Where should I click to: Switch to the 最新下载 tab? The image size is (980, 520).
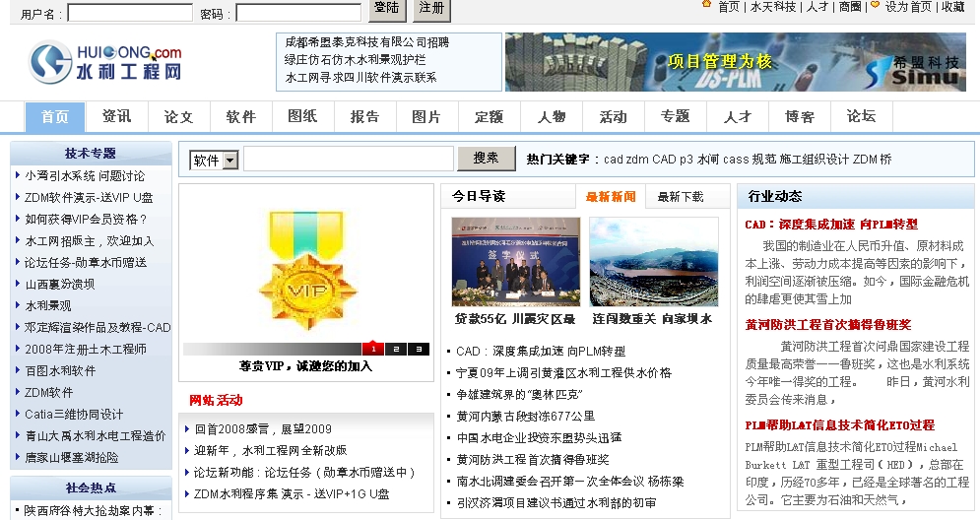click(x=681, y=197)
